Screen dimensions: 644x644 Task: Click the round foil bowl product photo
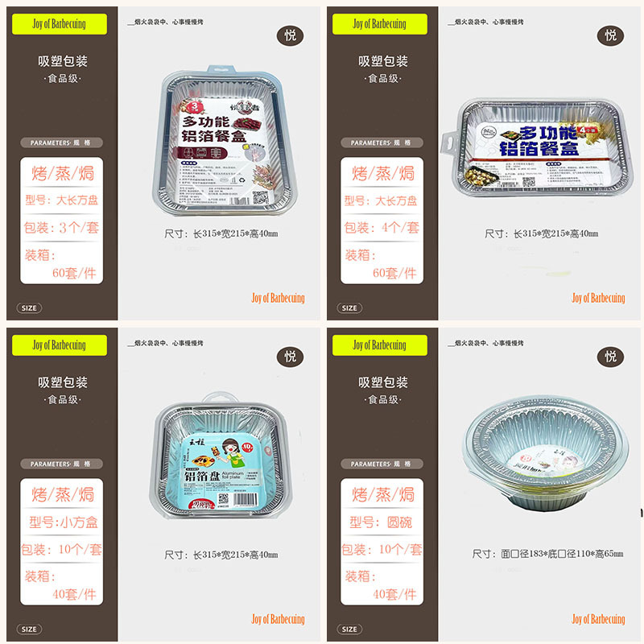tap(547, 453)
